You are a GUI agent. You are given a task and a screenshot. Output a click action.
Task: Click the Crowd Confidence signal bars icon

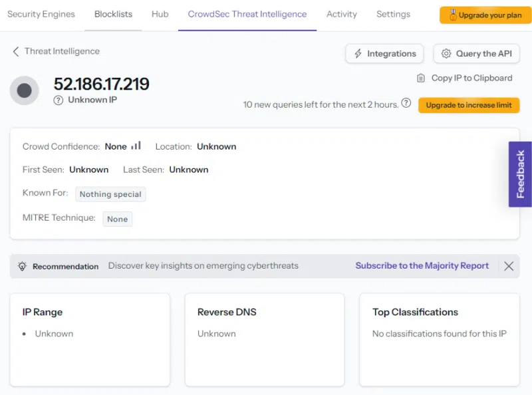click(x=136, y=146)
